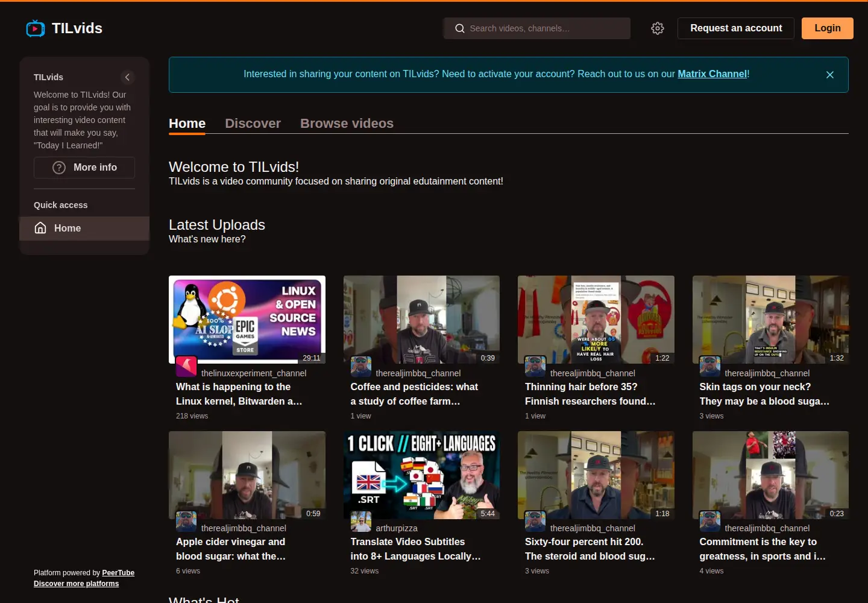Open the Commitment is the key thumbnail

tap(770, 475)
